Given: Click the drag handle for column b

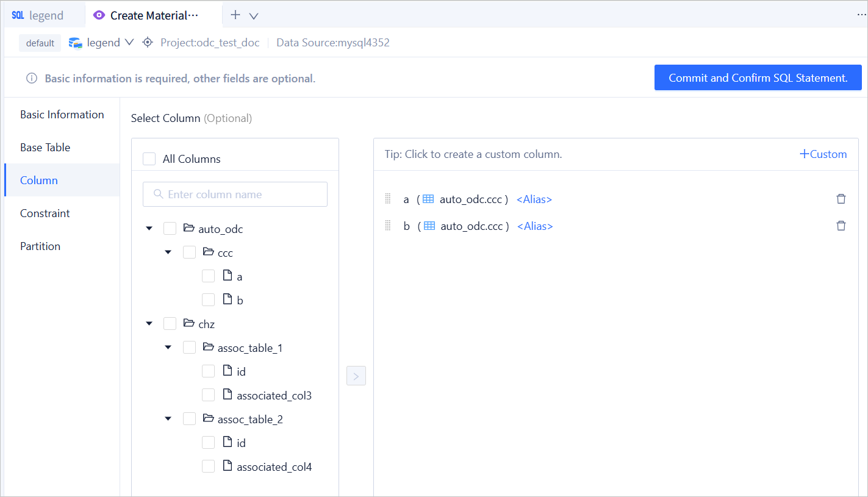Looking at the screenshot, I should tap(387, 226).
